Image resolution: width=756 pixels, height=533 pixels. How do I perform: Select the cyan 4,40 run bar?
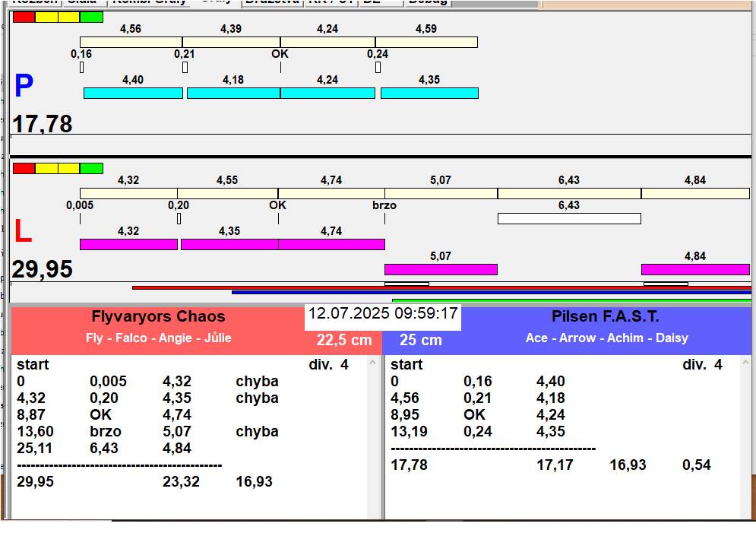[x=133, y=93]
